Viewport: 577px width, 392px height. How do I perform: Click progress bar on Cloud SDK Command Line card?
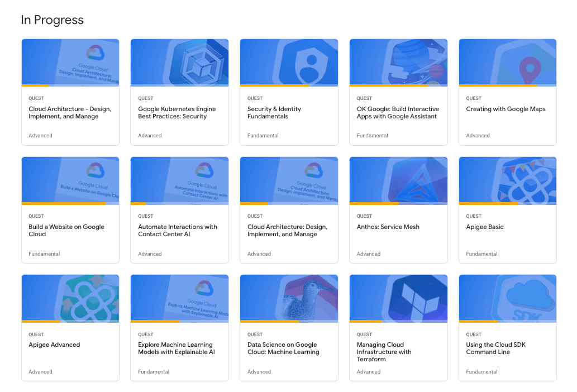[x=507, y=322]
